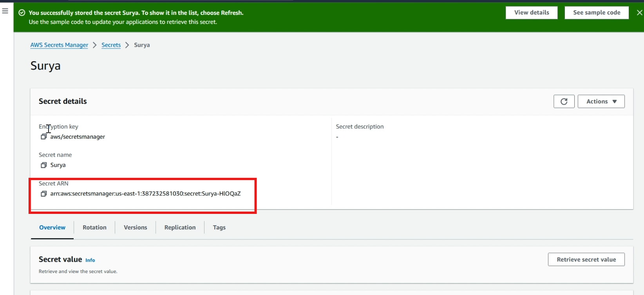
Task: Switch to the Rotation tab
Action: pos(94,228)
